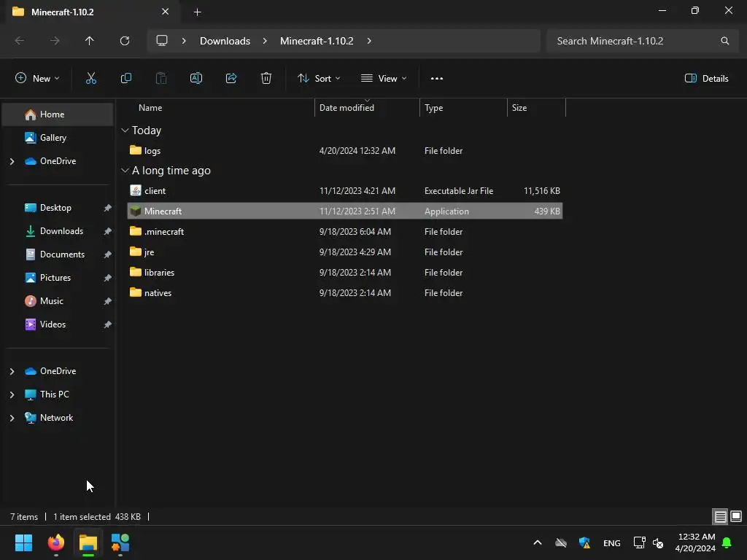Click the Copy icon in toolbar

(126, 79)
